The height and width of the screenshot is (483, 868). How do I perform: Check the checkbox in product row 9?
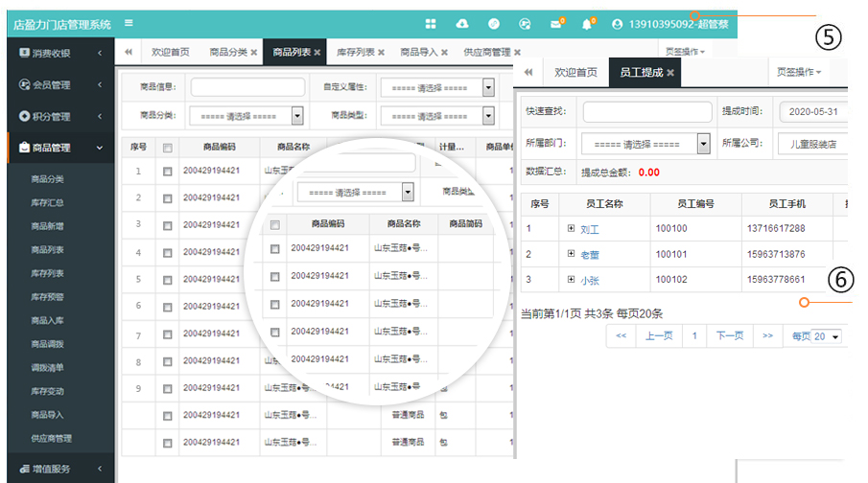[167, 388]
